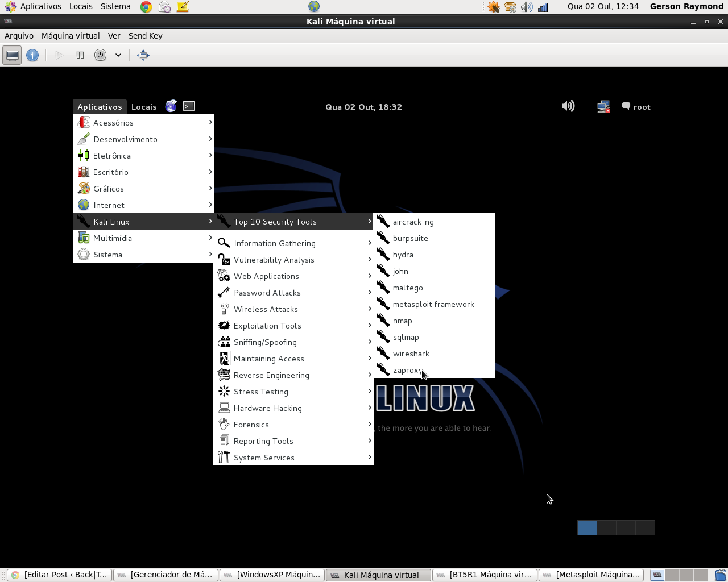The height and width of the screenshot is (582, 728).
Task: Click the Reporting Tools document icon
Action: click(x=224, y=441)
